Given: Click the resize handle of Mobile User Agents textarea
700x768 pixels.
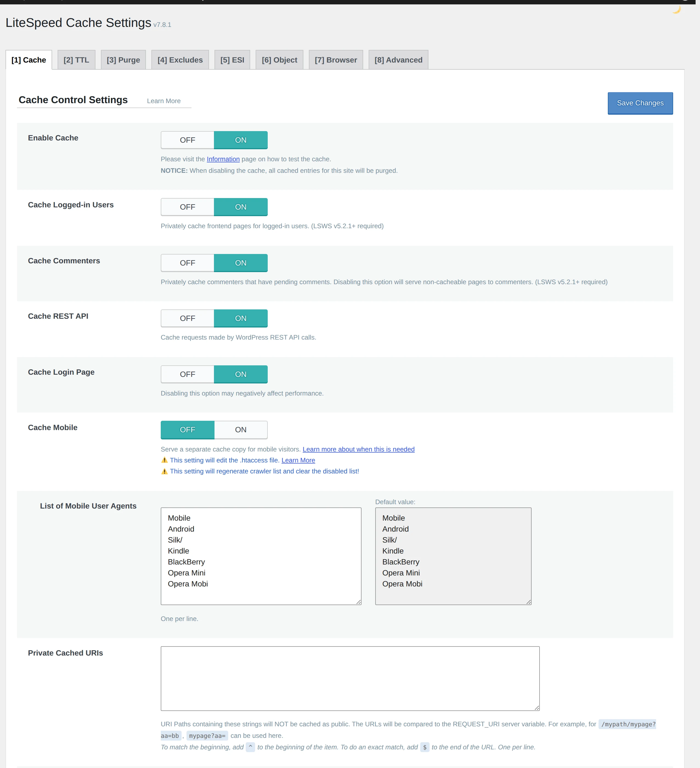Looking at the screenshot, I should coord(359,602).
